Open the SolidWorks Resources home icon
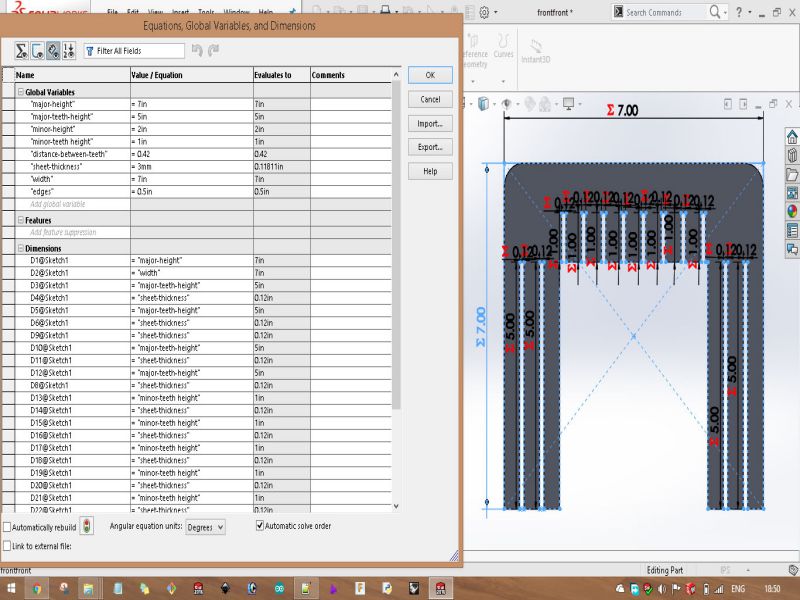Viewport: 800px width, 600px height. click(792, 137)
